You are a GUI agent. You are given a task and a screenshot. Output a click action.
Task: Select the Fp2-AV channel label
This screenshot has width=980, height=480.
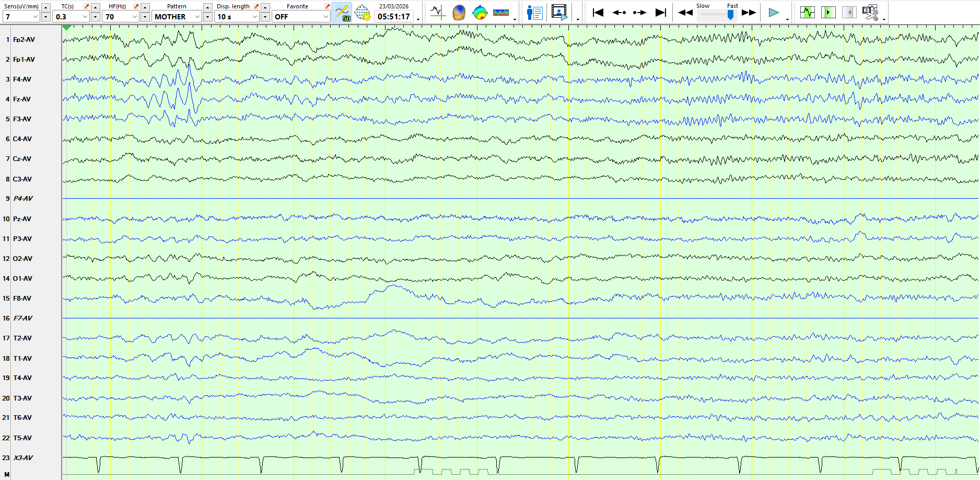click(24, 39)
